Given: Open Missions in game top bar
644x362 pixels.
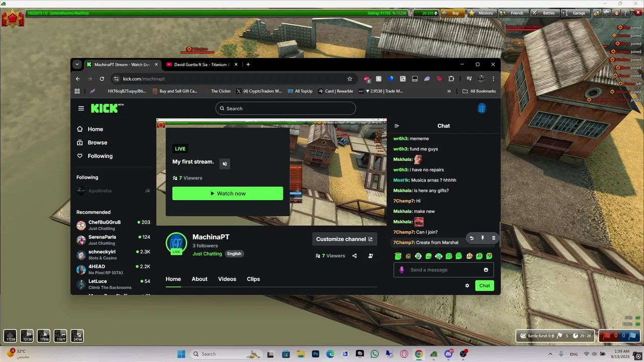Looking at the screenshot, I should [481, 13].
